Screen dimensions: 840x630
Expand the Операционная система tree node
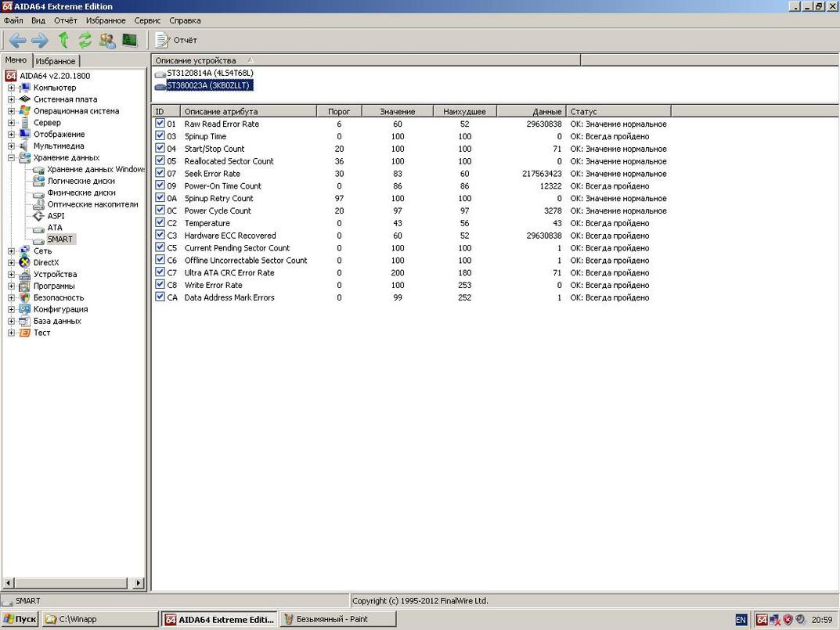point(11,111)
